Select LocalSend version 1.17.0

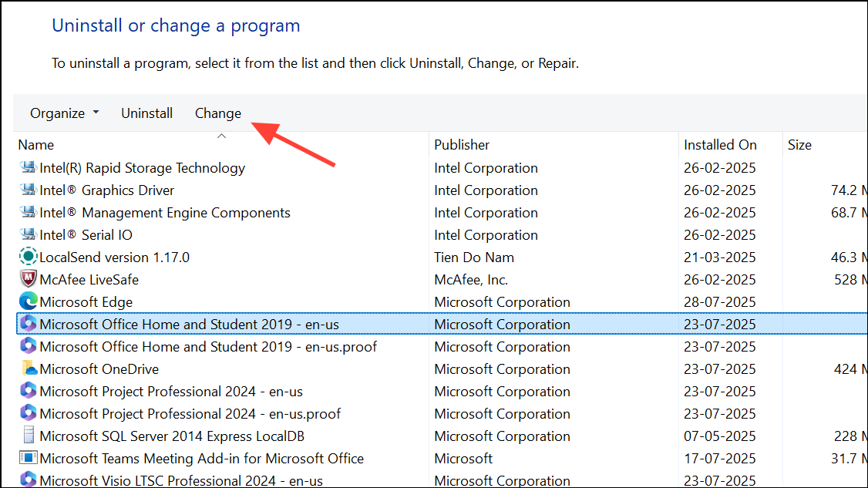115,257
